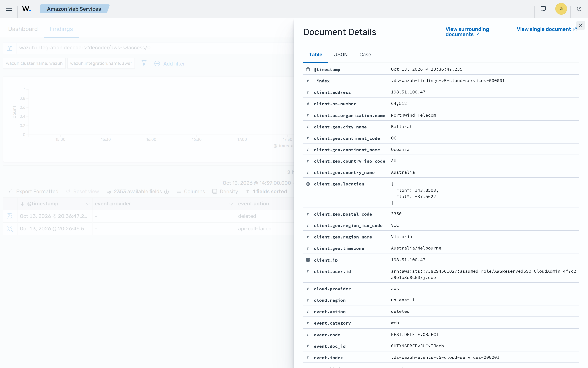Switch to the JSON tab
This screenshot has height=368, width=588.
(x=341, y=54)
